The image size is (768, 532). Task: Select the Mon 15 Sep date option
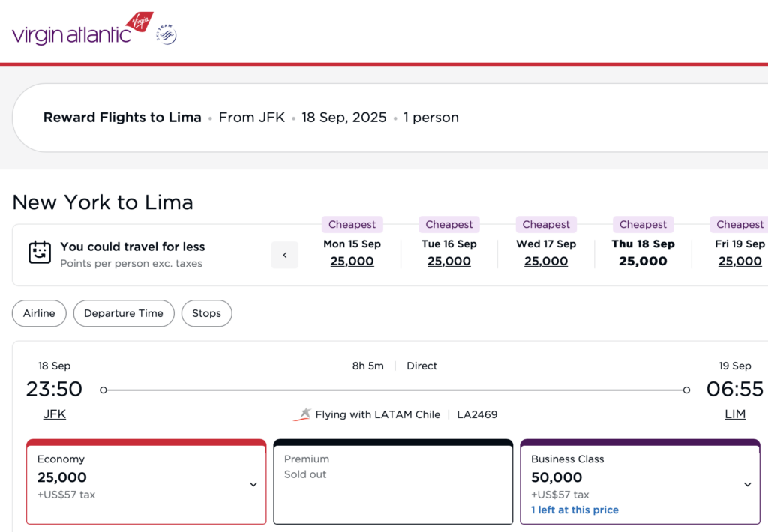click(352, 244)
